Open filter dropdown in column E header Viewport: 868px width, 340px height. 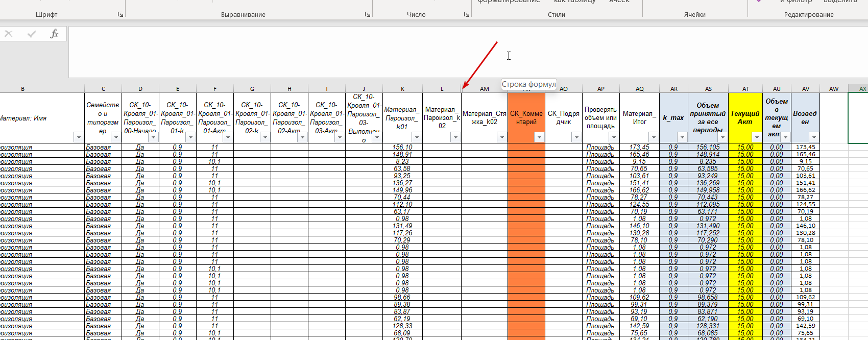tap(190, 137)
